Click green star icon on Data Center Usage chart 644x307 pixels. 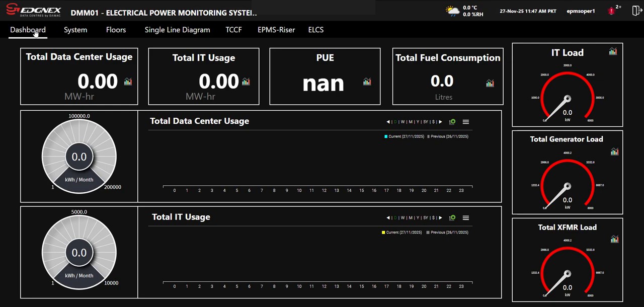[x=452, y=122]
